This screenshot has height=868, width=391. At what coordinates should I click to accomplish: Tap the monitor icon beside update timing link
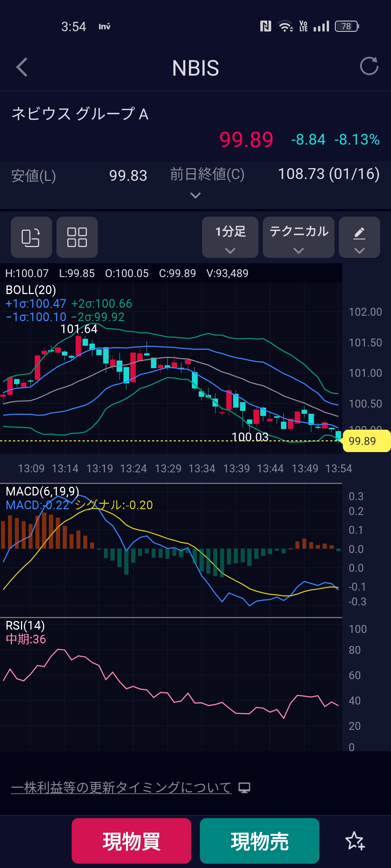[x=244, y=788]
